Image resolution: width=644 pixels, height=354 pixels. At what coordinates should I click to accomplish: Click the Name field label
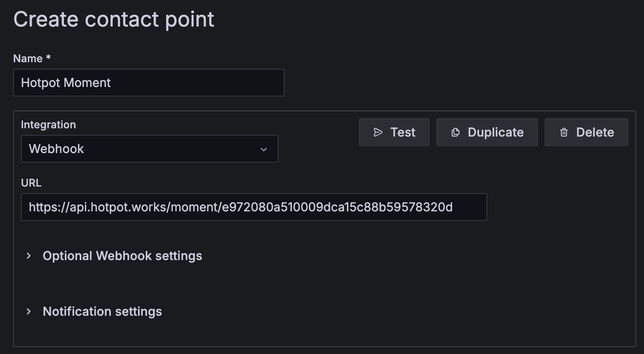pyautogui.click(x=28, y=58)
